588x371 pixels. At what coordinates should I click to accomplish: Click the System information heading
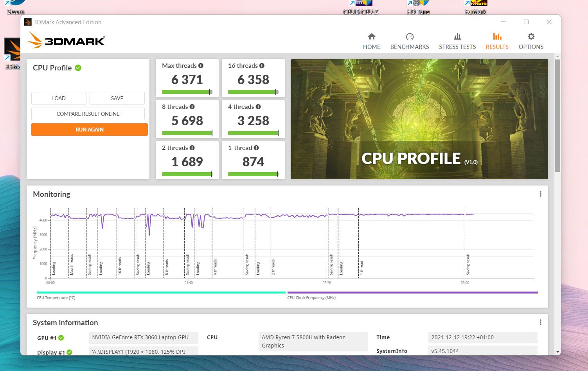[x=65, y=322]
